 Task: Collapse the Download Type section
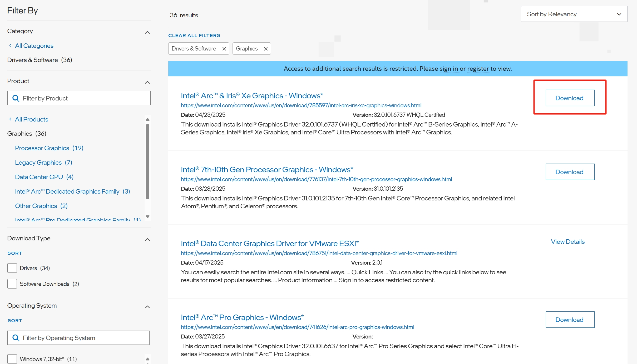147,240
